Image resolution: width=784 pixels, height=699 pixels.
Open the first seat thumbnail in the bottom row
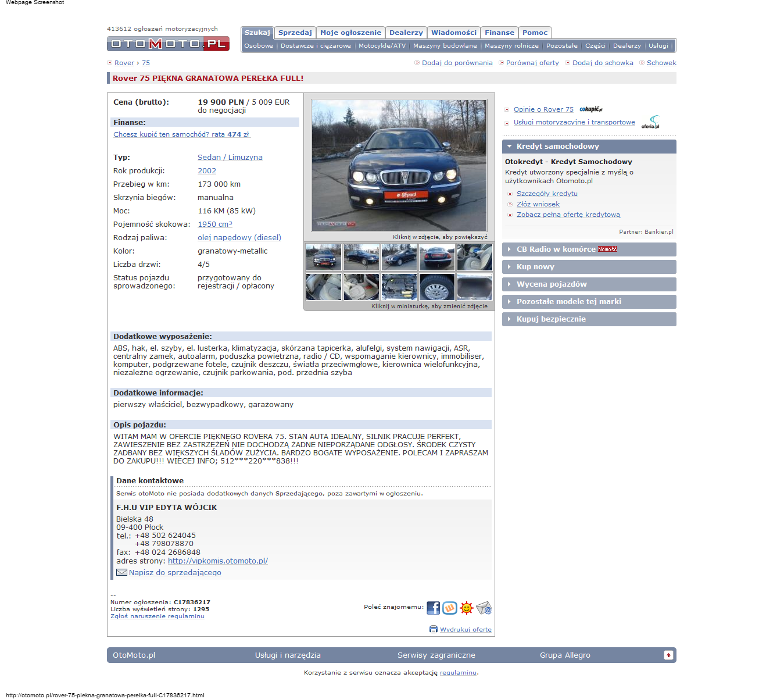point(324,287)
